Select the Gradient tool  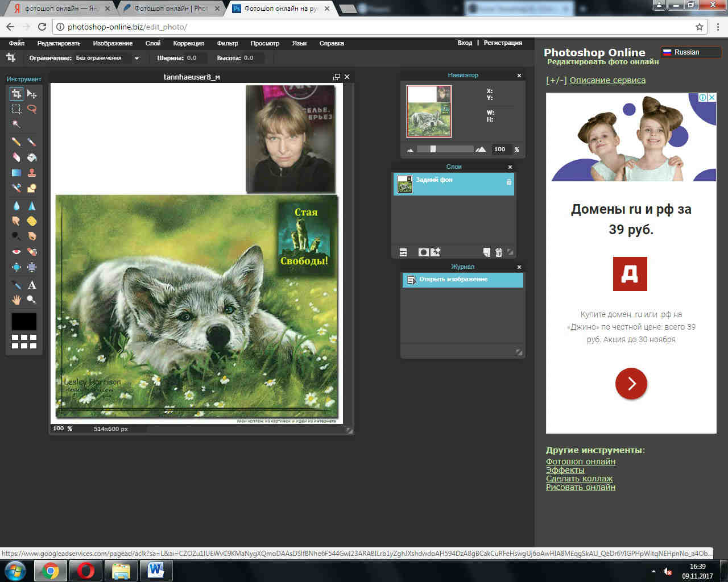(16, 173)
